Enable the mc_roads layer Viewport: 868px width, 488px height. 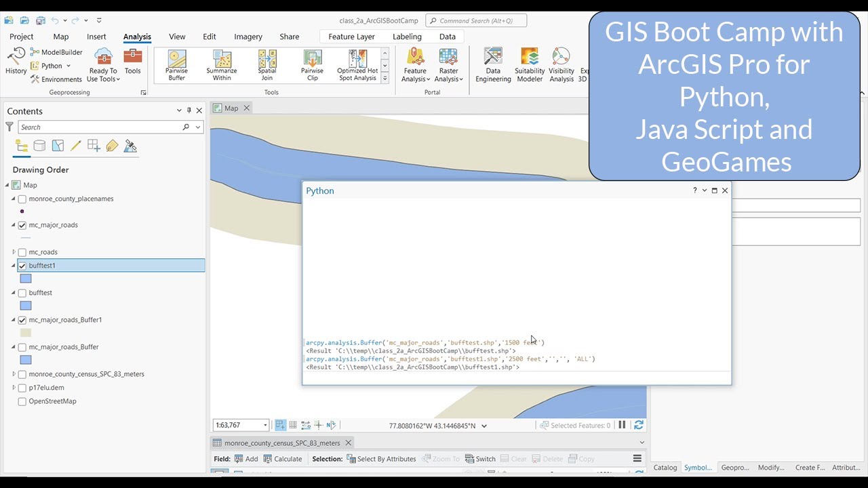pyautogui.click(x=22, y=252)
